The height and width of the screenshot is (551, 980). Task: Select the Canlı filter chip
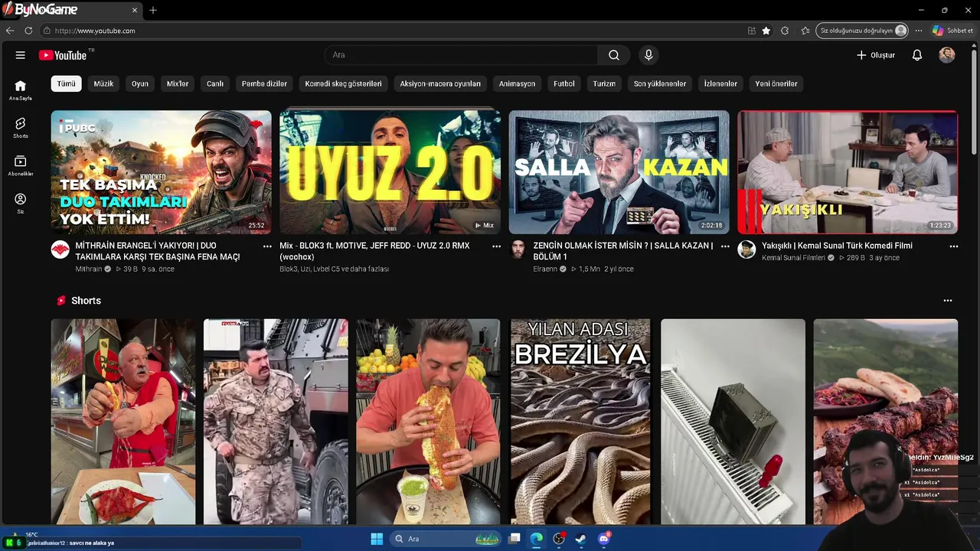(x=215, y=83)
